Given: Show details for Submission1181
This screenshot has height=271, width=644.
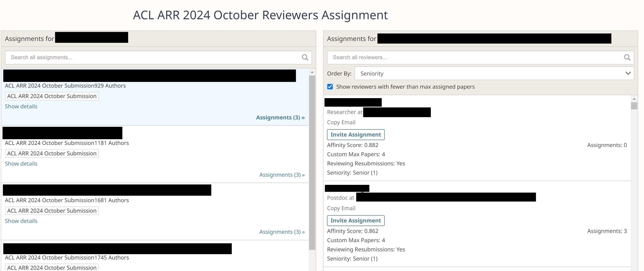Looking at the screenshot, I should pos(21,164).
